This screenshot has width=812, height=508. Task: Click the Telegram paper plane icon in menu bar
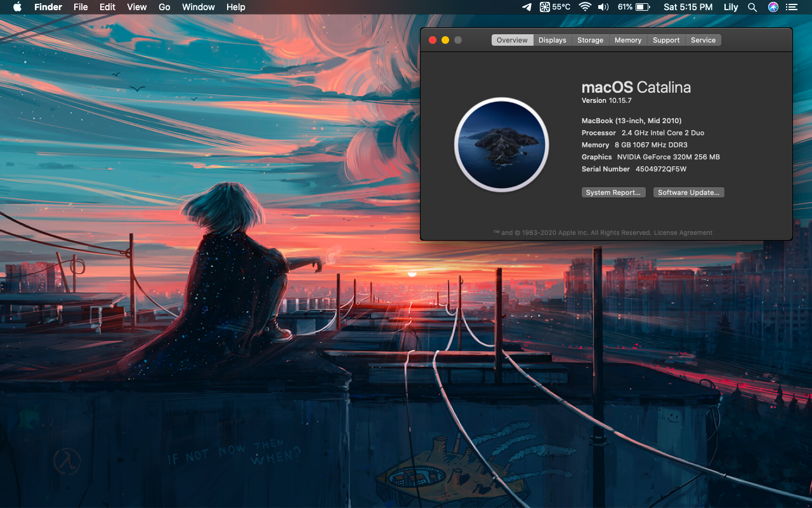[527, 7]
